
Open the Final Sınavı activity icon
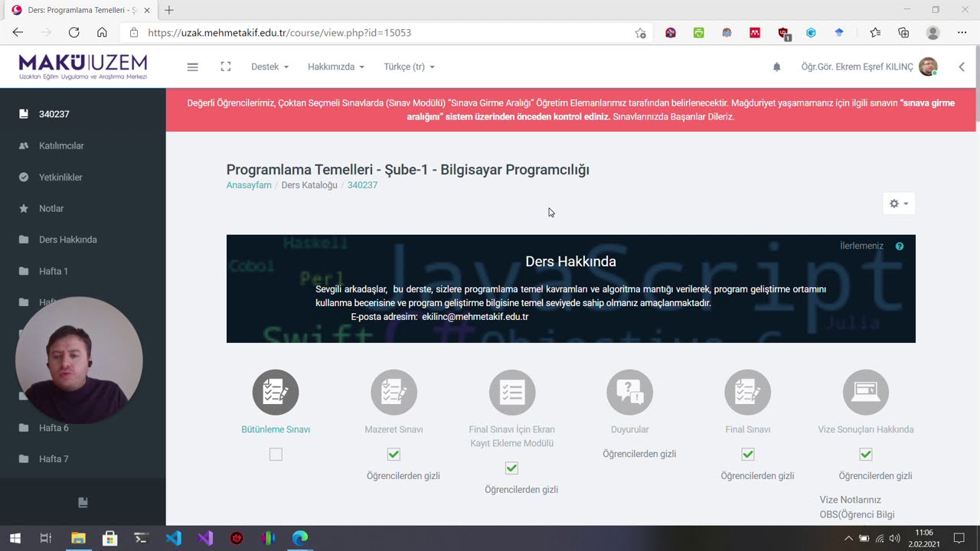click(x=747, y=393)
